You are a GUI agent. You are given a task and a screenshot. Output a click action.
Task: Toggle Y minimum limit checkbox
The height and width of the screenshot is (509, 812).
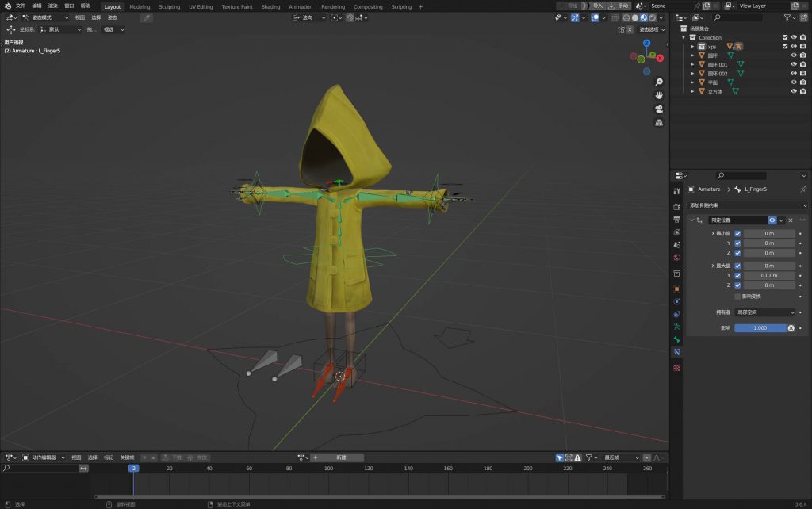coord(737,243)
